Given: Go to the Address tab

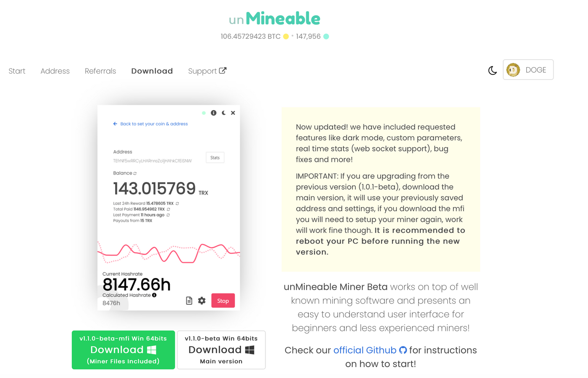Looking at the screenshot, I should click(x=55, y=71).
